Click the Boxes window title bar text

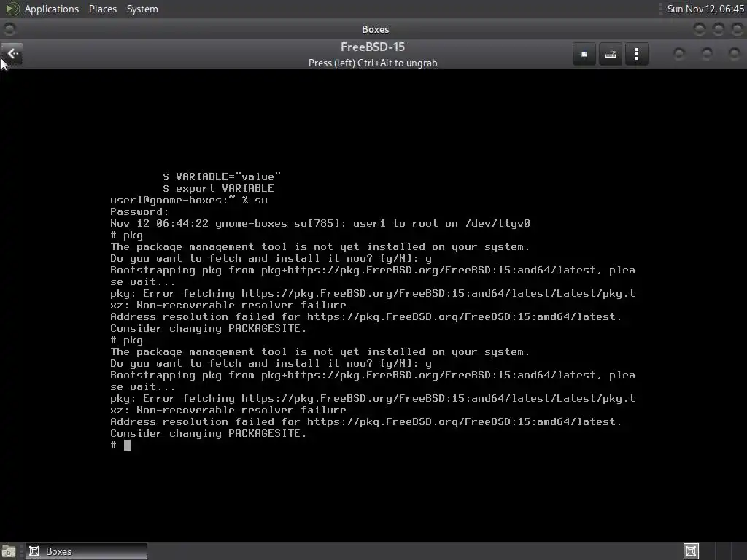[376, 29]
